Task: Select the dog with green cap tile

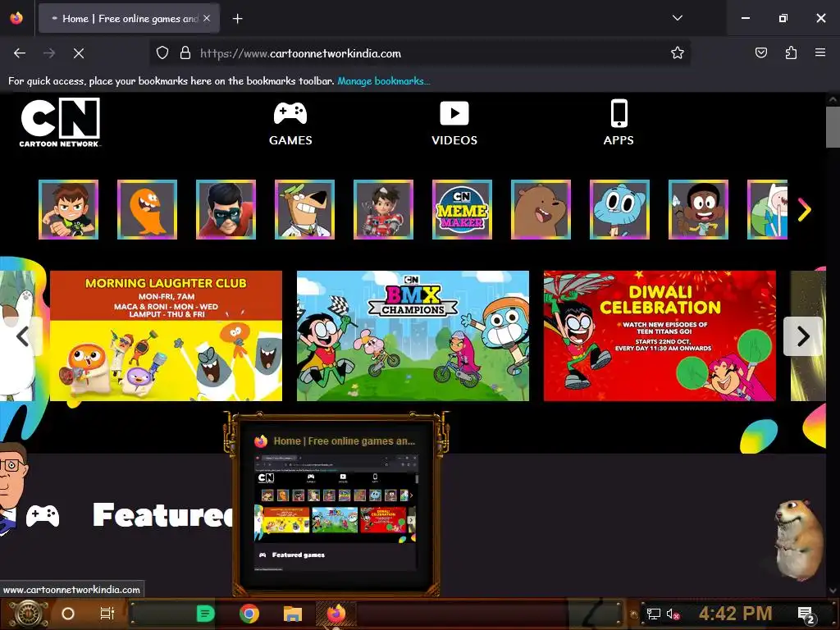Action: [x=305, y=209]
